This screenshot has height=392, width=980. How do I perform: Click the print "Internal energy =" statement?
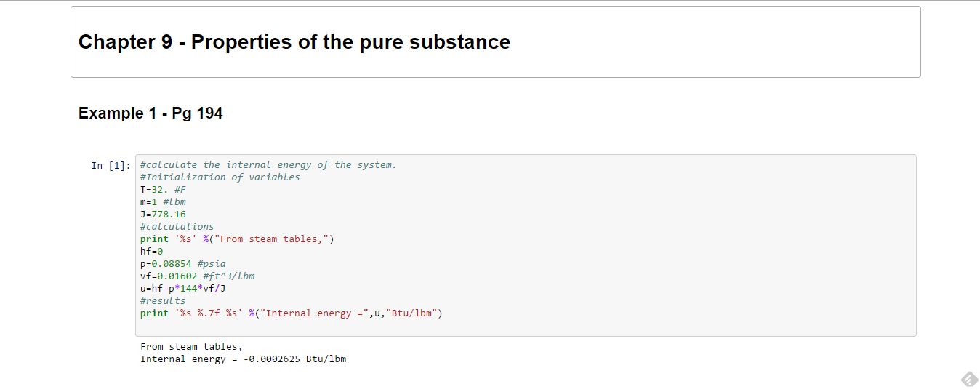tap(291, 313)
